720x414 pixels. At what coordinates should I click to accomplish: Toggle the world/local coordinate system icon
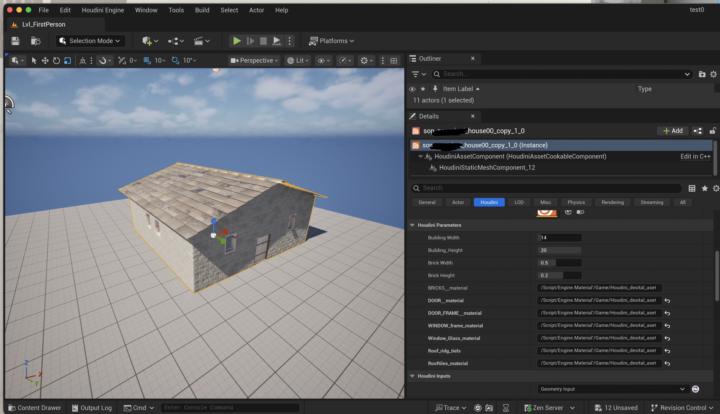tap(83, 61)
